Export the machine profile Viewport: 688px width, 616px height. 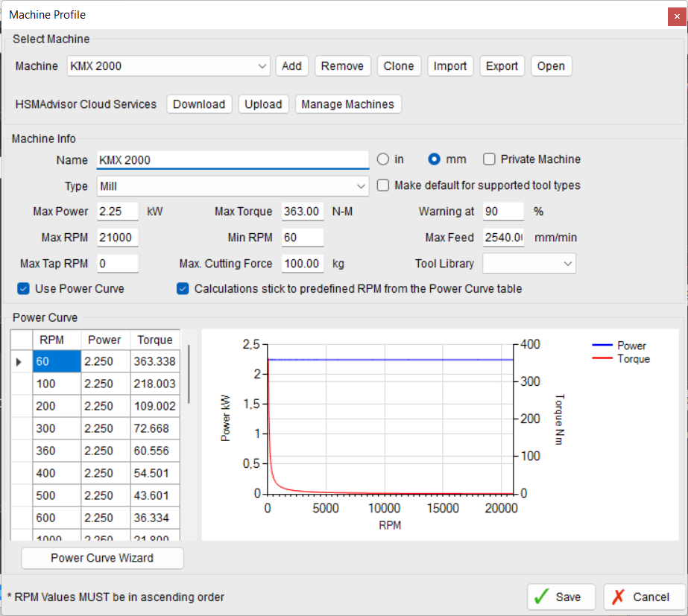coord(502,66)
